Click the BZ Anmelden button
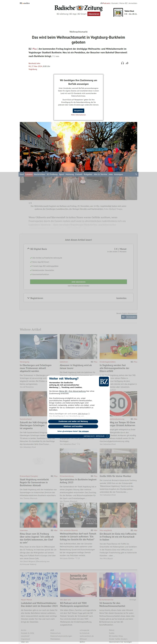The width and height of the screenshot is (157, 644). coord(129,317)
